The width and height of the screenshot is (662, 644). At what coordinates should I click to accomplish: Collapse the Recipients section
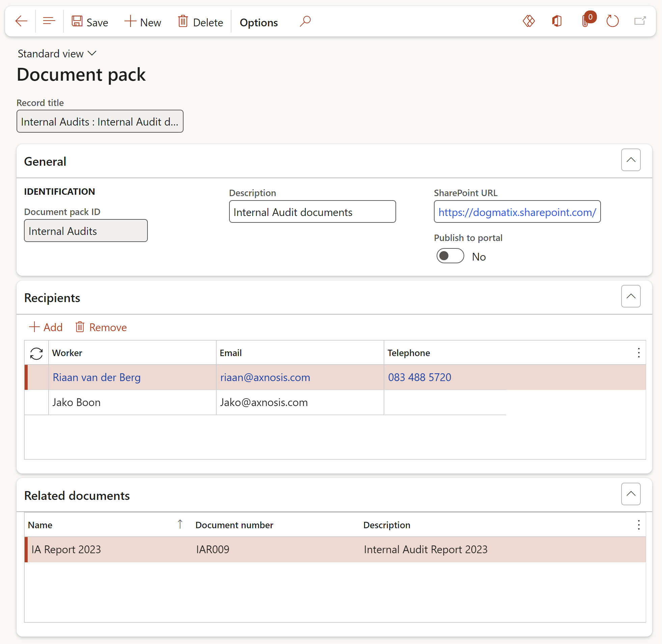[x=631, y=296]
